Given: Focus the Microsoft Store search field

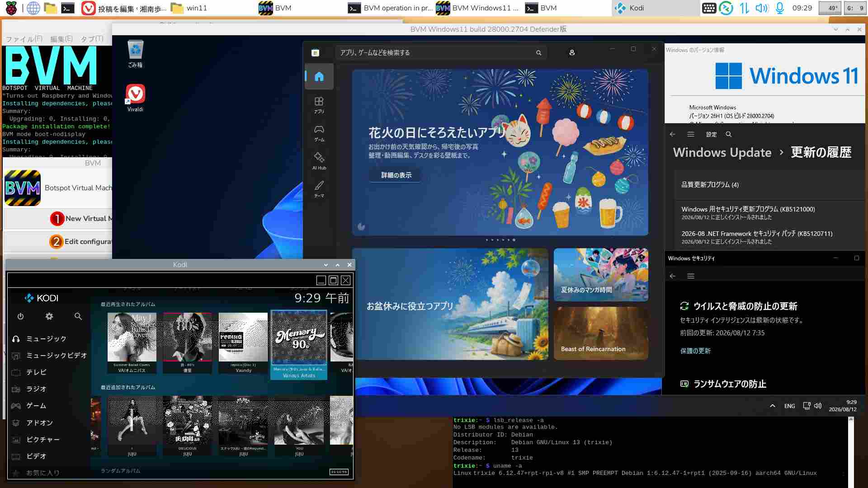Looking at the screenshot, I should (x=441, y=53).
